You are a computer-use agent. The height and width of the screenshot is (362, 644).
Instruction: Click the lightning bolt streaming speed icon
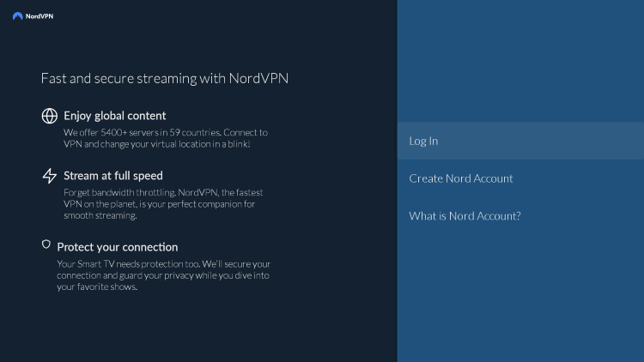[x=50, y=176]
